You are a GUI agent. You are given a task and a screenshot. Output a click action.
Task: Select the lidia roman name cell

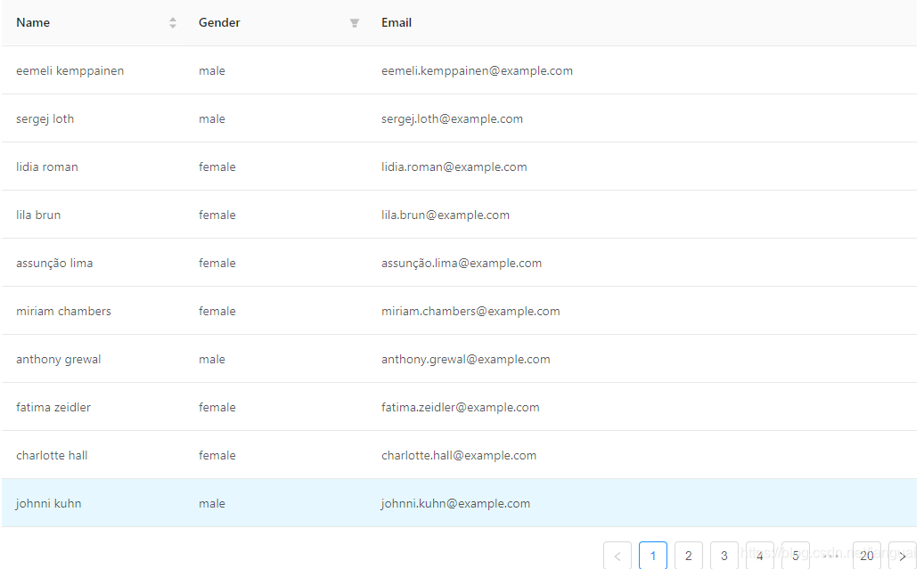tap(47, 167)
